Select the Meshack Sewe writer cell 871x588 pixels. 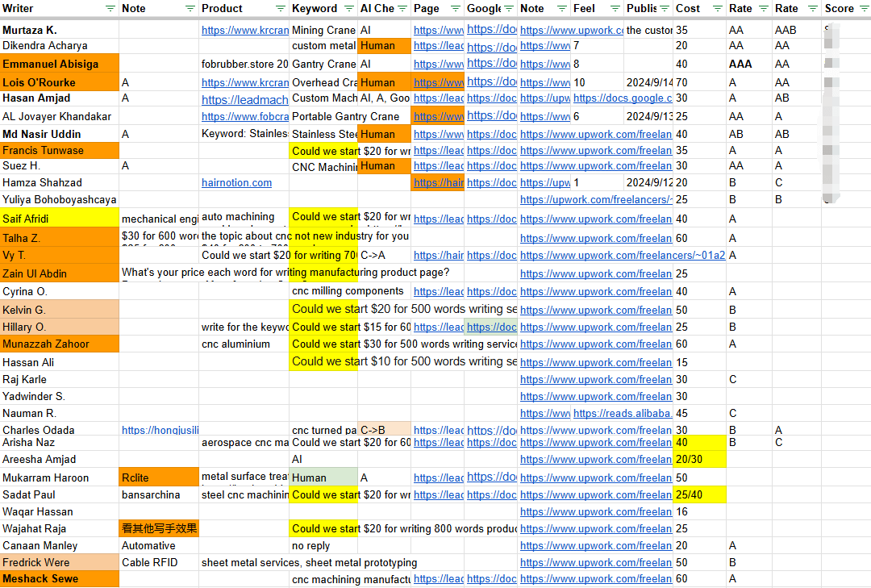pos(60,578)
